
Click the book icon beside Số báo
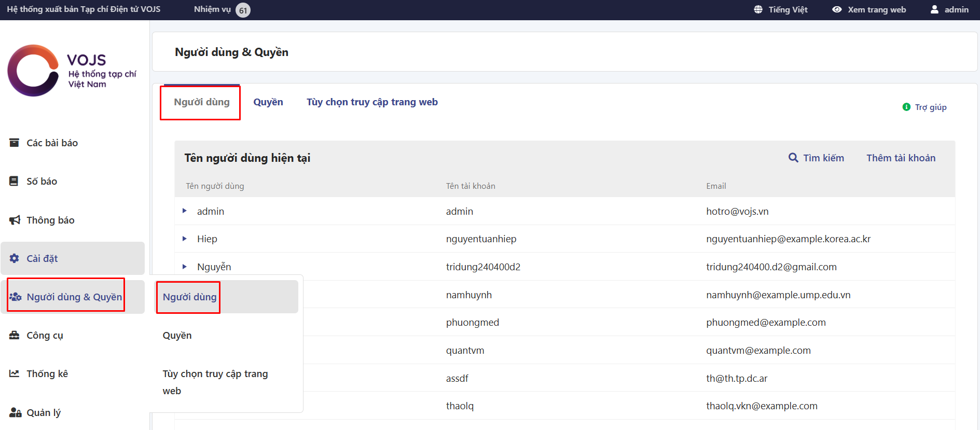pyautogui.click(x=14, y=181)
